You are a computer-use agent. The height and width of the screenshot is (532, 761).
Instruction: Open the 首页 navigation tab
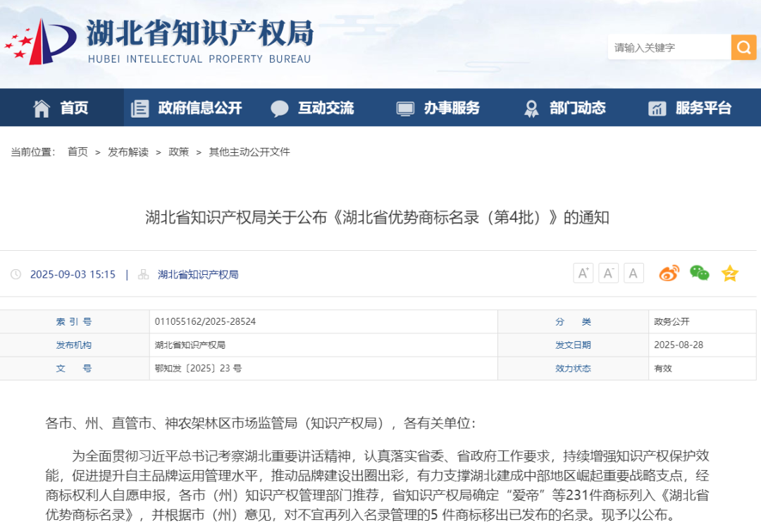pos(61,108)
